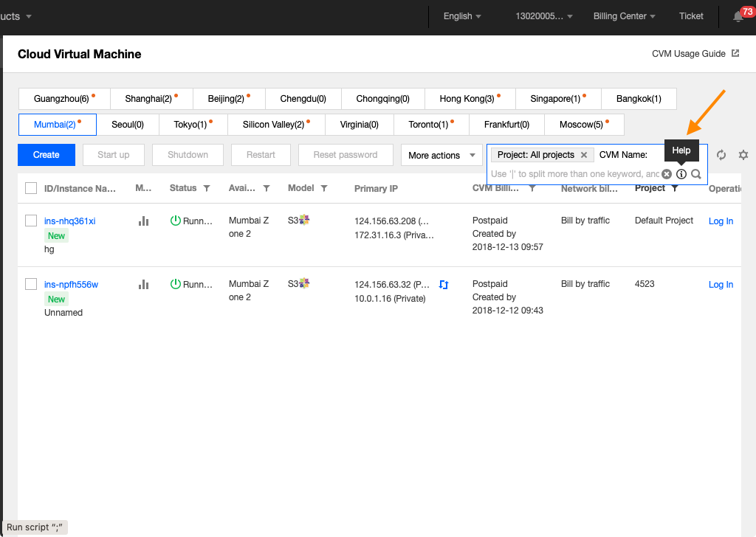The height and width of the screenshot is (537, 756).
Task: Open the notifications bell icon
Action: pos(738,17)
